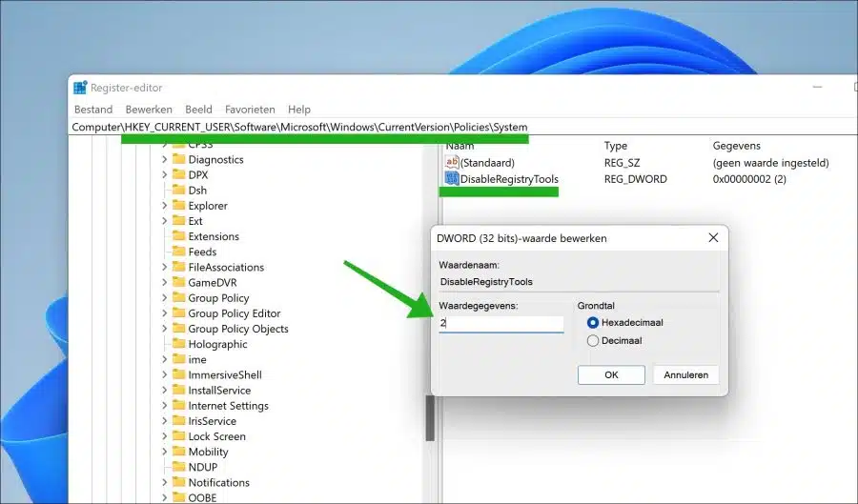Click the GameDVR folder icon

point(179,282)
